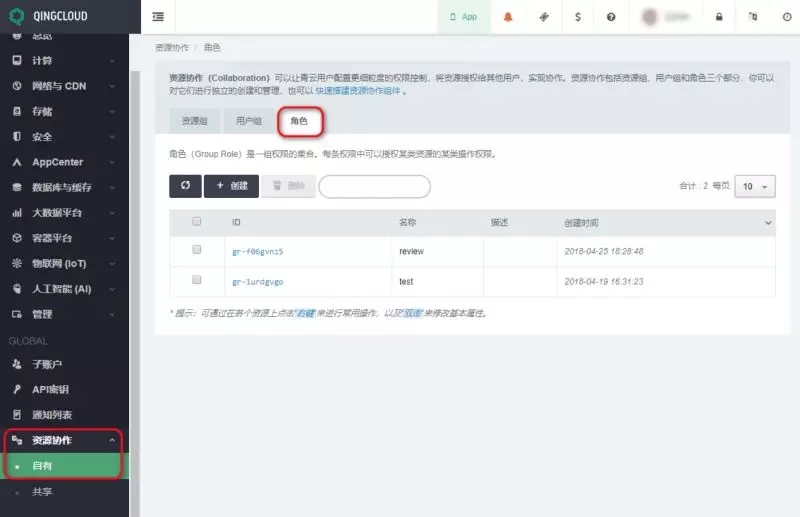Click the ticket icon in header
800x517 pixels.
[x=543, y=17]
